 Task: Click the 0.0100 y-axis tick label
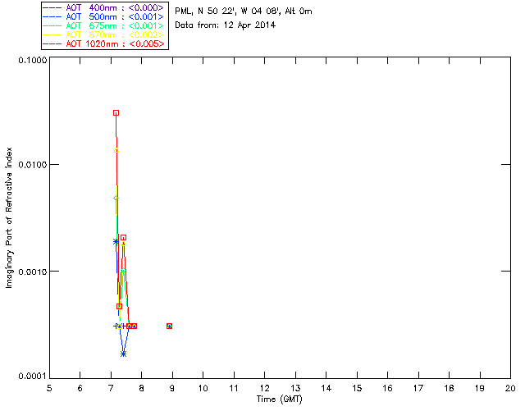point(32,164)
